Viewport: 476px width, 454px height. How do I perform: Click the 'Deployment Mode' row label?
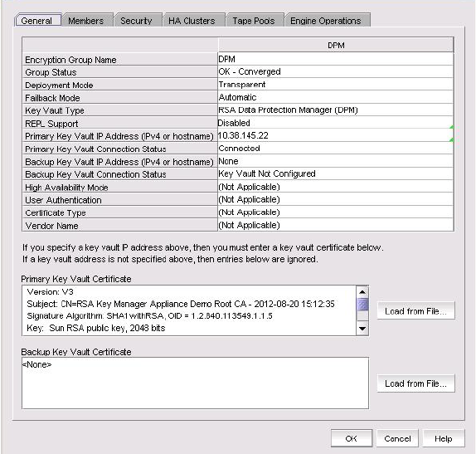[59, 85]
